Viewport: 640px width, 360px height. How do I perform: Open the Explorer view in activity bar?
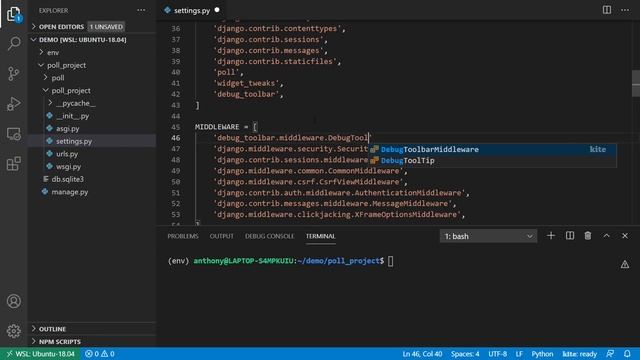coord(13,14)
